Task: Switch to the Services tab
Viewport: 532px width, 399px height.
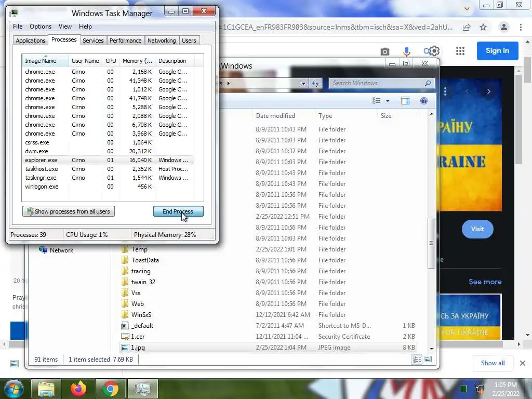Action: point(93,41)
